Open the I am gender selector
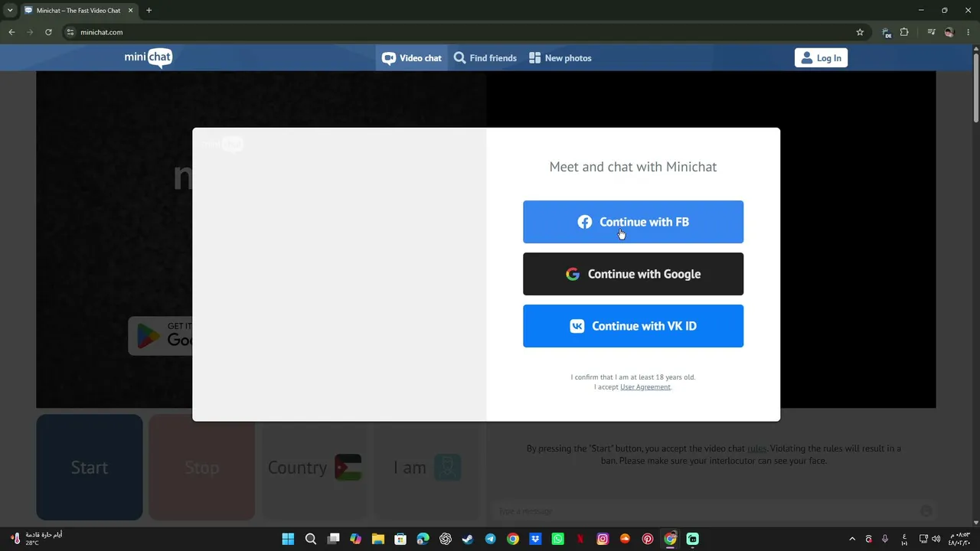Viewport: 980px width, 551px height. point(426,468)
